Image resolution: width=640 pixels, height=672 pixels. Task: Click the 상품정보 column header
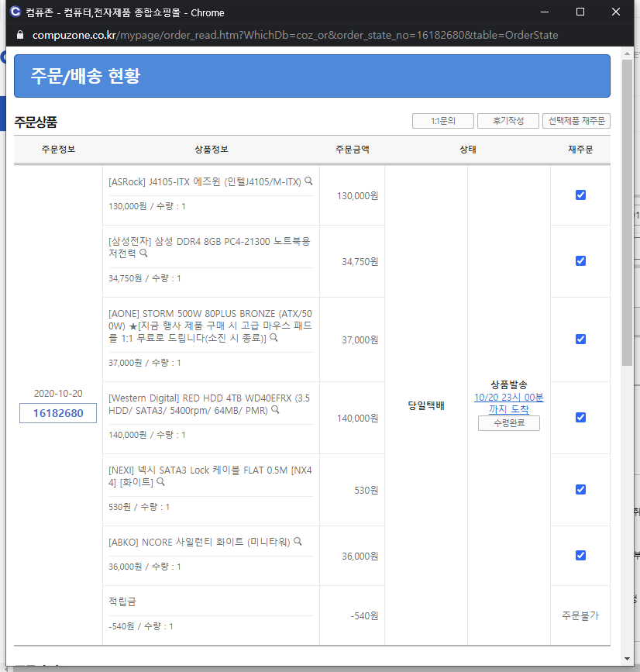pyautogui.click(x=212, y=149)
